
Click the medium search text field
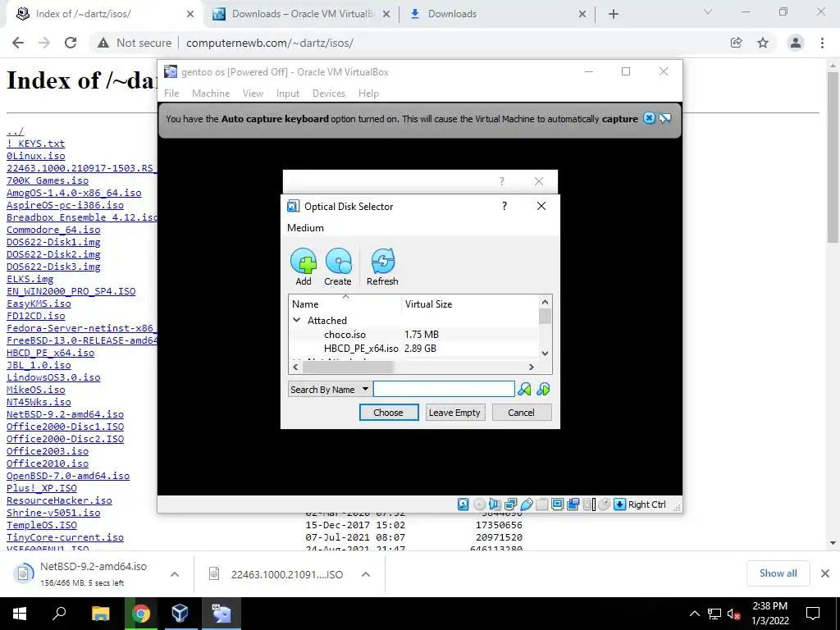click(x=444, y=389)
